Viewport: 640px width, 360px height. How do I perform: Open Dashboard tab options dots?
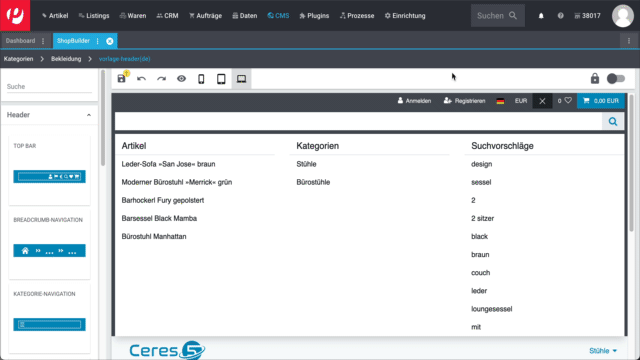coord(43,41)
